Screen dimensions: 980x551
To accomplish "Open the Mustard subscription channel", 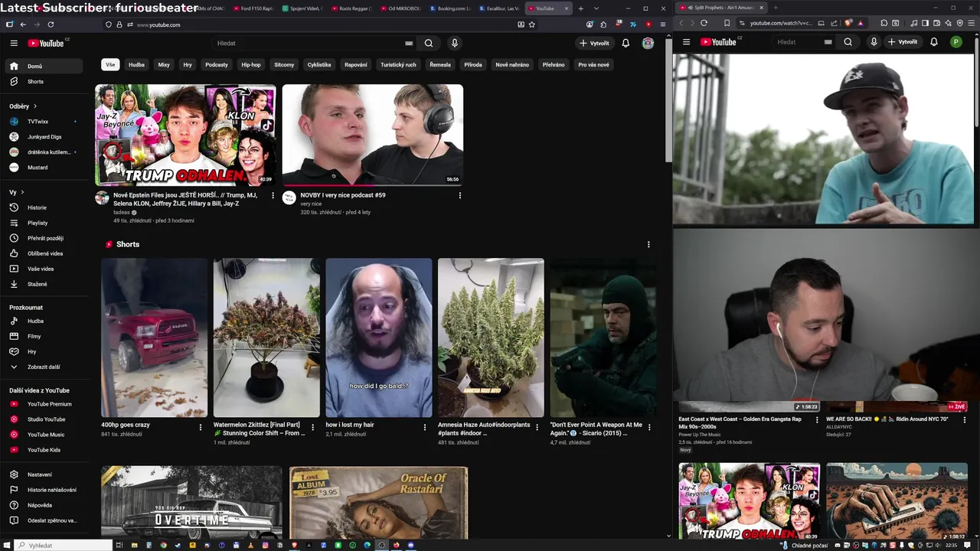I will click(x=46, y=168).
